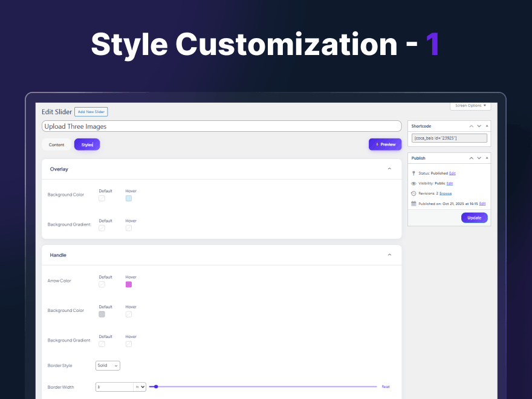Open the Border Style dropdown

coord(108,366)
